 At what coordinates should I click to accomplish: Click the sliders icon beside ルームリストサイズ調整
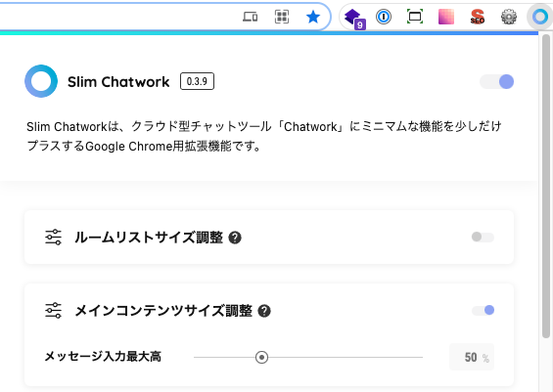click(x=53, y=237)
